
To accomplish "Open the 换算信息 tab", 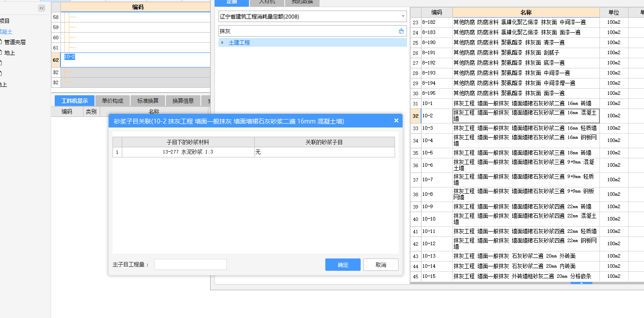I will click(x=183, y=101).
